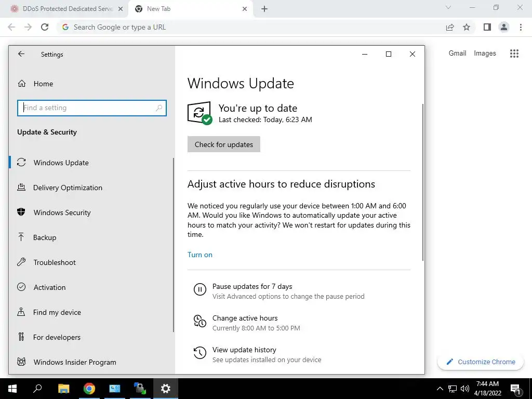Click the clock icon for active hours

click(200, 321)
